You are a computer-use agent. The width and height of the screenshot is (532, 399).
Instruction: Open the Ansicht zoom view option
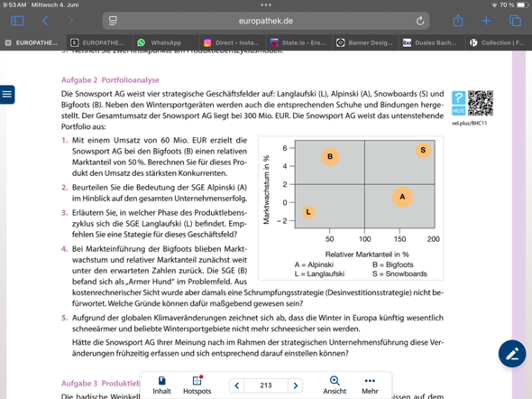(335, 385)
